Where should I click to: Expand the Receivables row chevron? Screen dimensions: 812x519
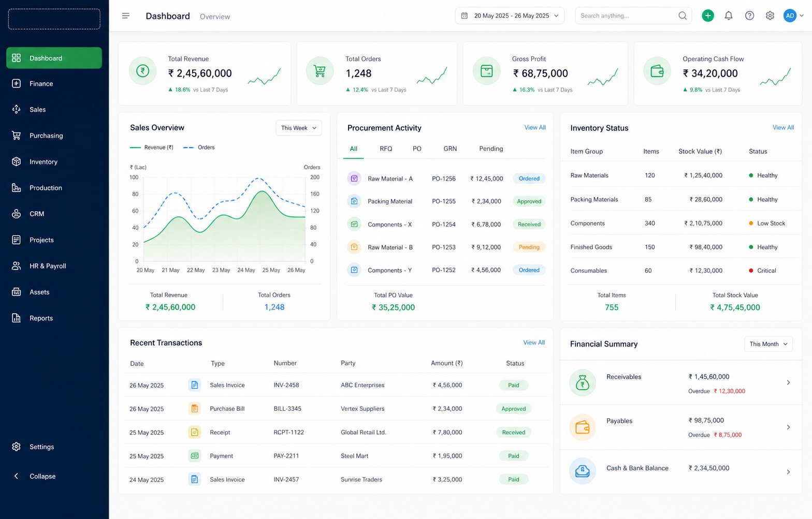coord(788,383)
